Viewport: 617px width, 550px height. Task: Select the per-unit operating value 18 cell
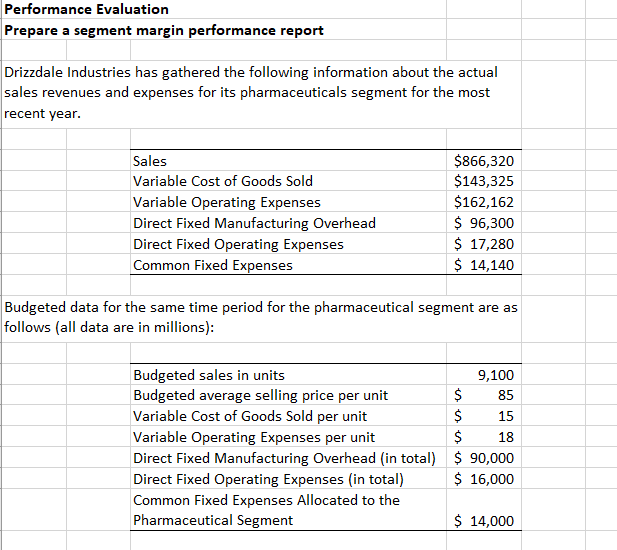point(484,437)
